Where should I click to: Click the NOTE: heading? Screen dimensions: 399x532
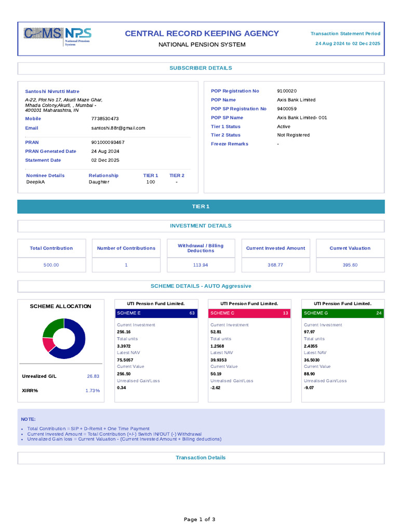[28, 419]
